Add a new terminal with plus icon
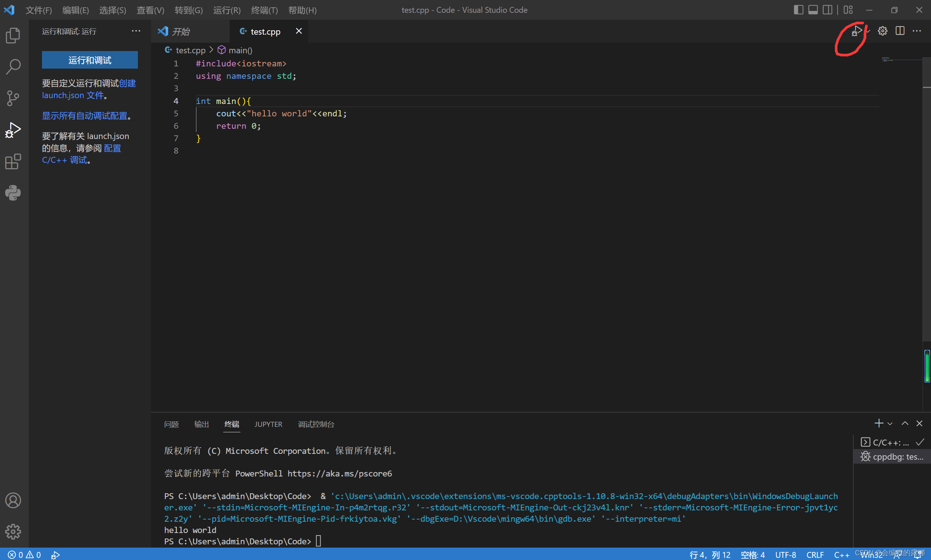 [x=878, y=424]
